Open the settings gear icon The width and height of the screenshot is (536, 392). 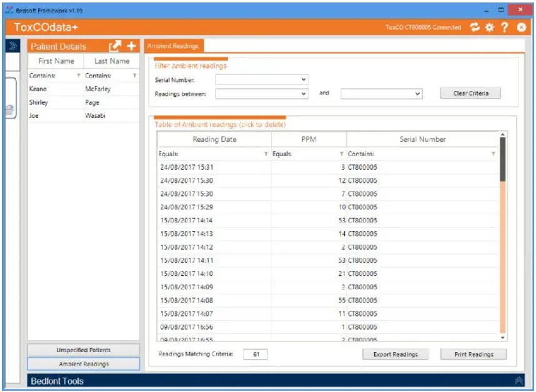click(490, 27)
